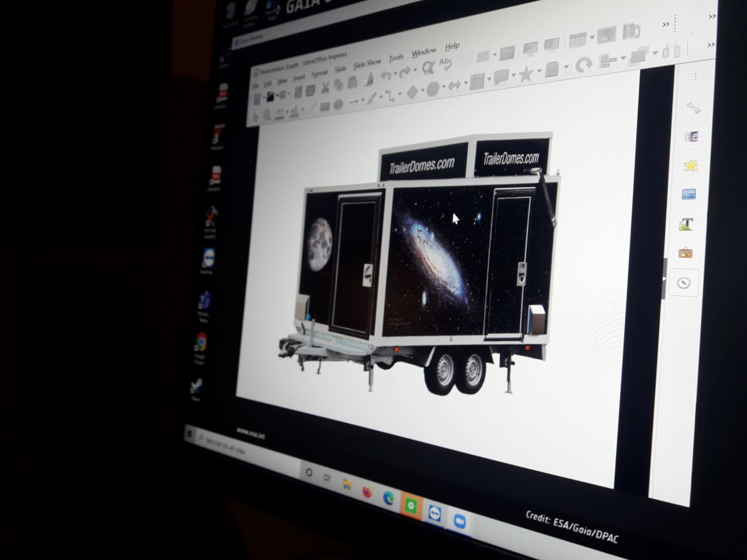Click the Align objects icon
The width and height of the screenshot is (747, 560).
(608, 61)
